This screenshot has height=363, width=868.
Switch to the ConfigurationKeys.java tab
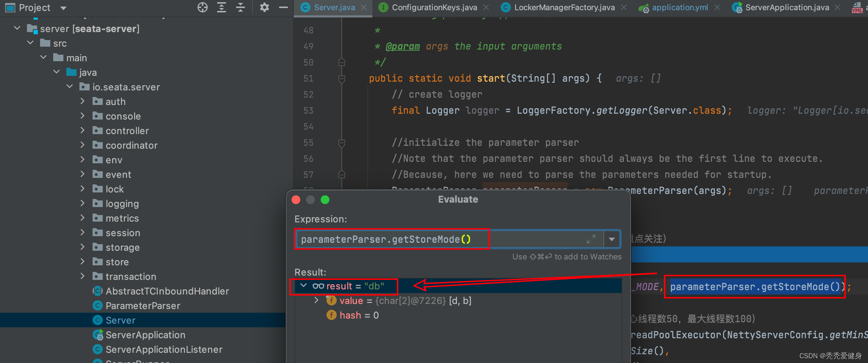point(434,8)
